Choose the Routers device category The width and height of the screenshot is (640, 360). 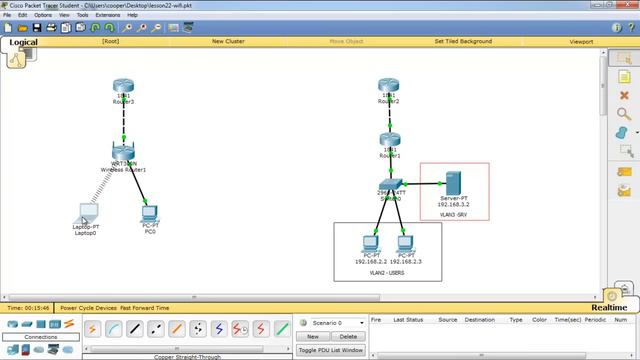[13, 324]
